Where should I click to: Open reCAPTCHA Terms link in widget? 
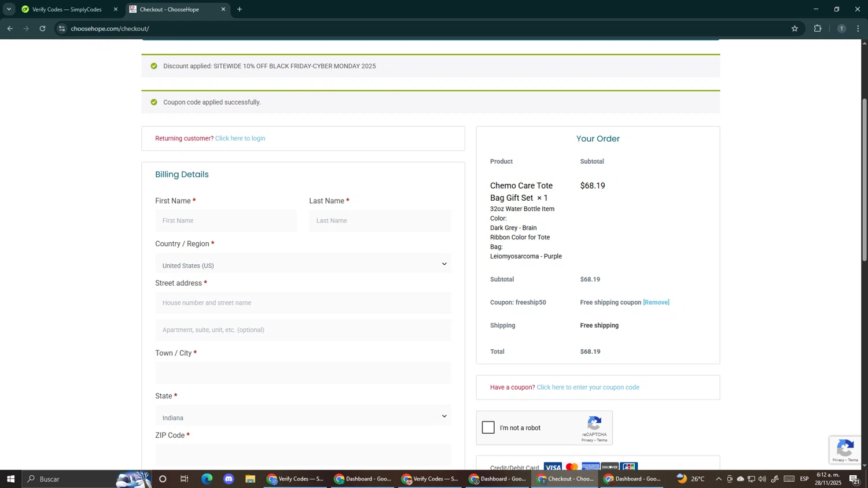point(602,441)
